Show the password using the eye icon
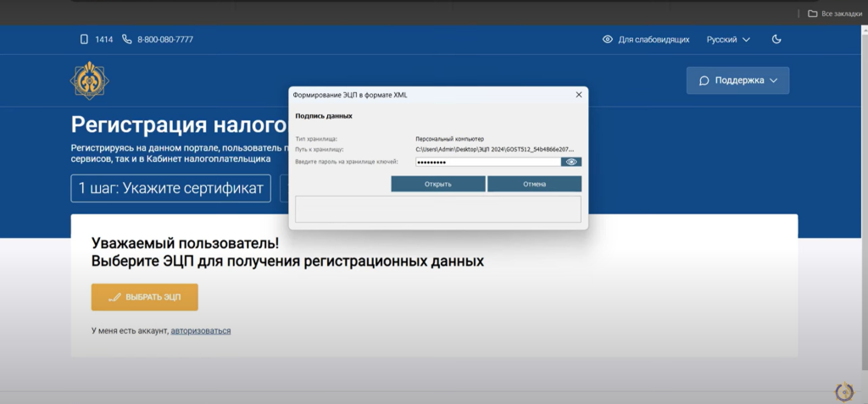Screen dimensions: 868x404 (571, 162)
